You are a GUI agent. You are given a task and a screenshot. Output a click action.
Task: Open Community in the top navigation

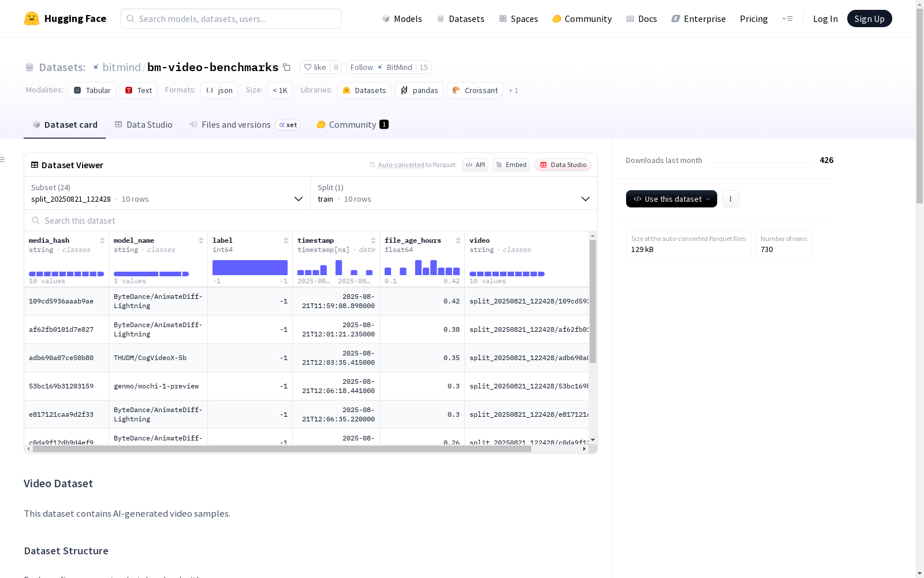click(582, 18)
